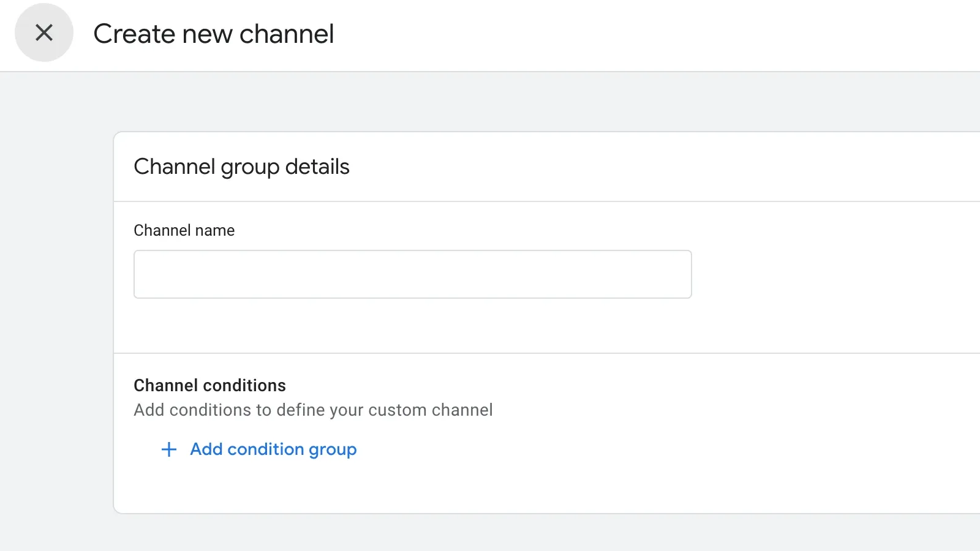Click the Channel name label
The height and width of the screenshot is (551, 980).
click(184, 230)
